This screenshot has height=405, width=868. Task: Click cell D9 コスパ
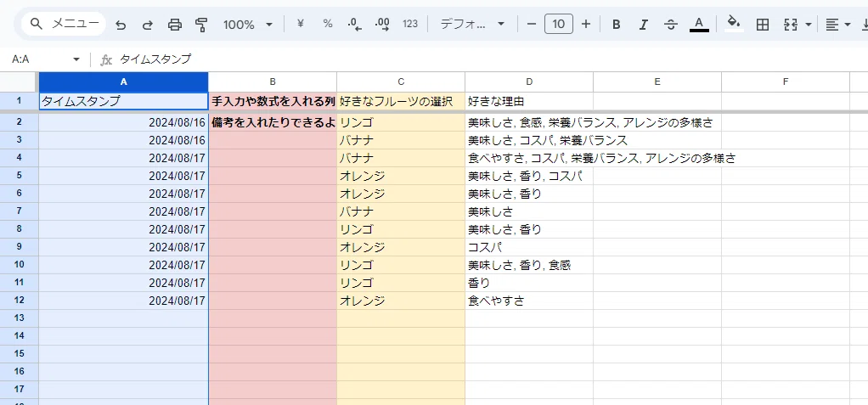click(529, 247)
